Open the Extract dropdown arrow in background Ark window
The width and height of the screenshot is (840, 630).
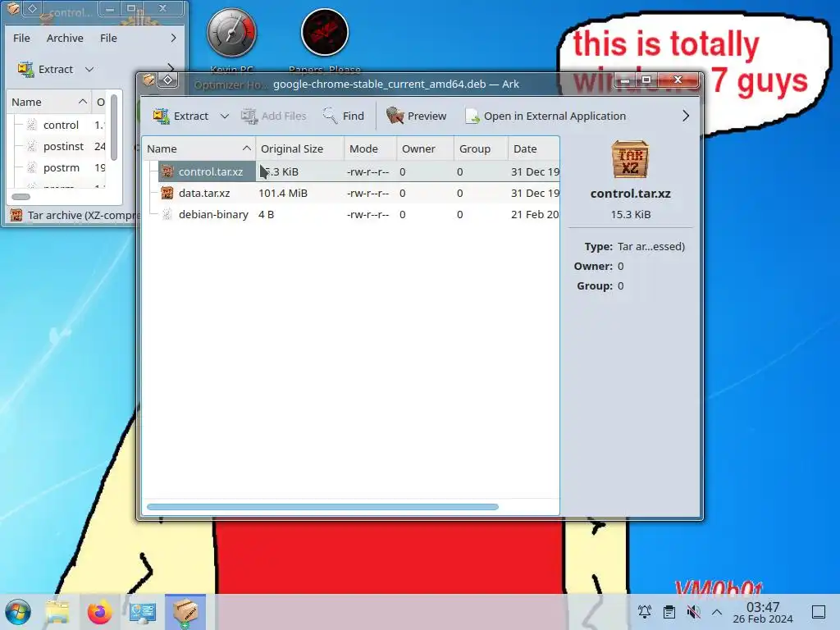click(x=89, y=69)
